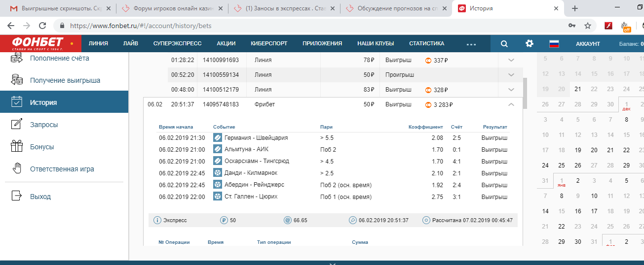Click Выход in the sidebar
The width and height of the screenshot is (644, 265).
[40, 197]
